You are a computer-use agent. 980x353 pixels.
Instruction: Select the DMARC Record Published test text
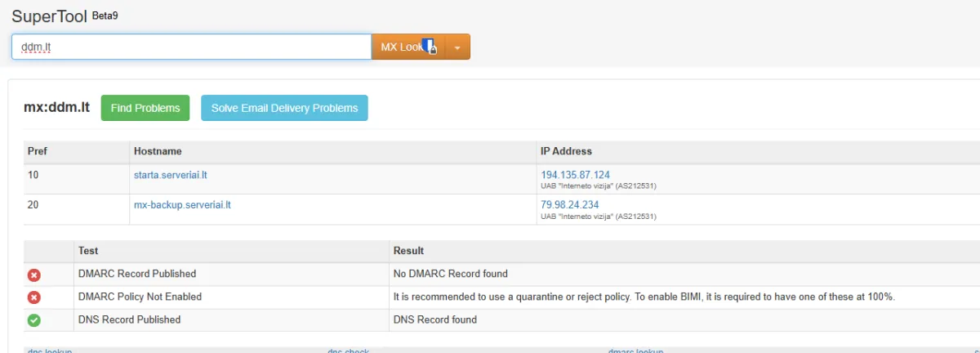[x=137, y=274]
